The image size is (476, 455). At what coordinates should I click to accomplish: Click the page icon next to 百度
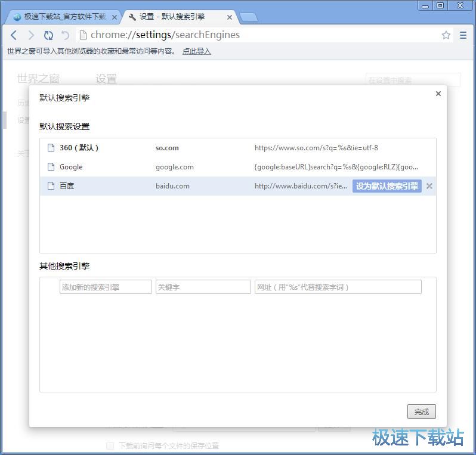(x=51, y=186)
